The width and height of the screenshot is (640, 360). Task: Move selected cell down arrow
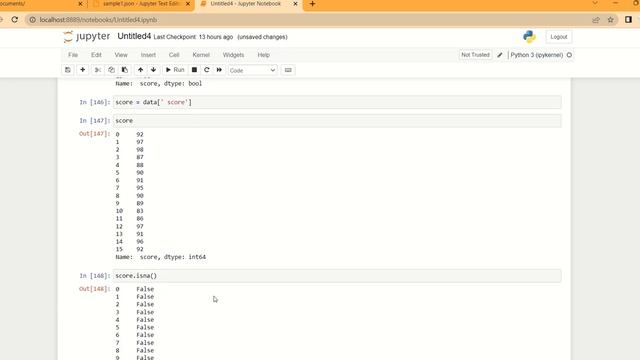tap(153, 70)
